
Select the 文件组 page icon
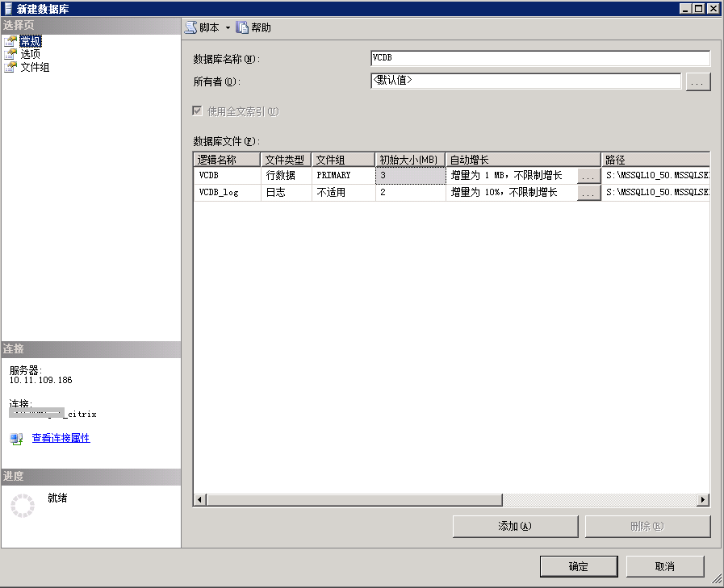coord(10,68)
